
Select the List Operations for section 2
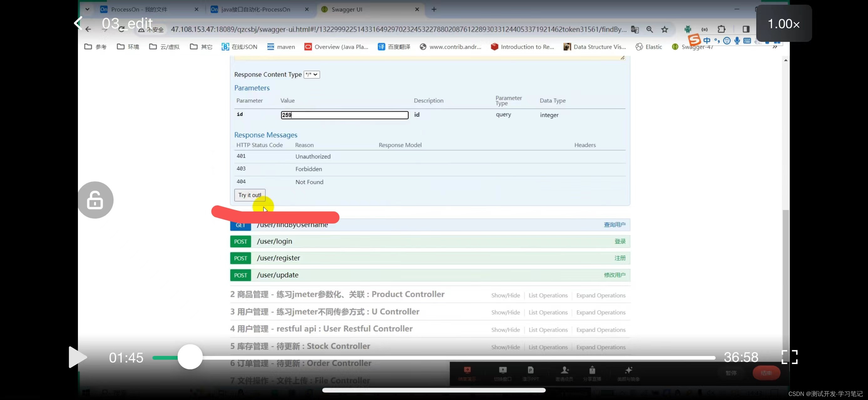click(x=548, y=295)
